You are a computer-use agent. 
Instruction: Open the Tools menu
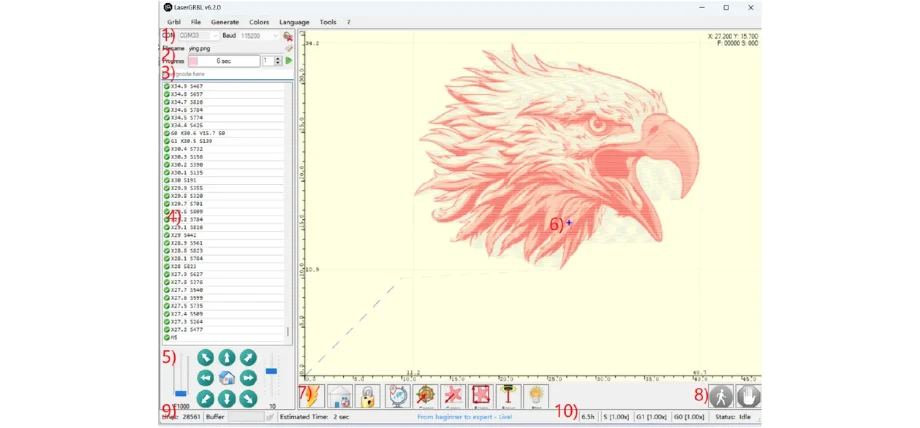[x=328, y=22]
